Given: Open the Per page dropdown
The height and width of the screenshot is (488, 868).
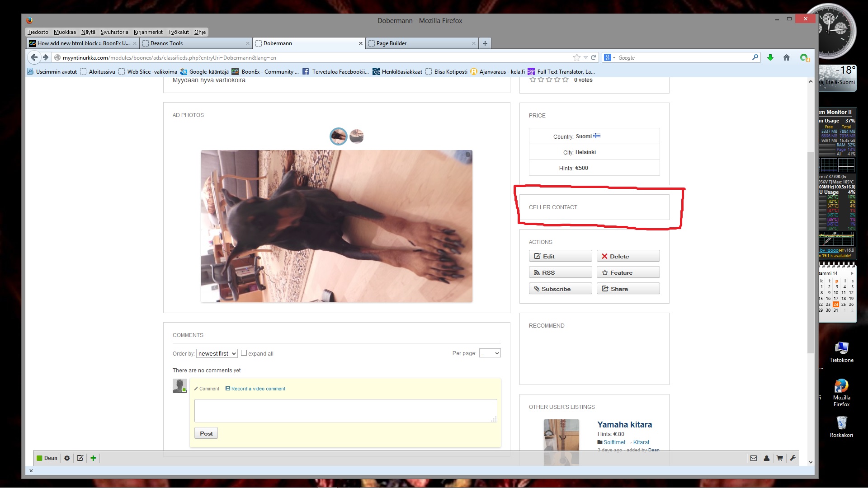Looking at the screenshot, I should click(x=490, y=353).
